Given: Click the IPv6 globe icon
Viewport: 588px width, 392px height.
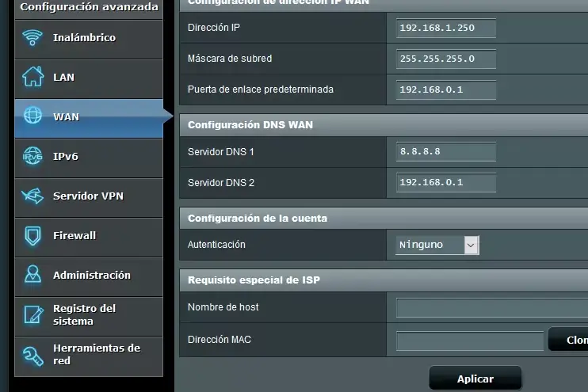Looking at the screenshot, I should tap(32, 156).
